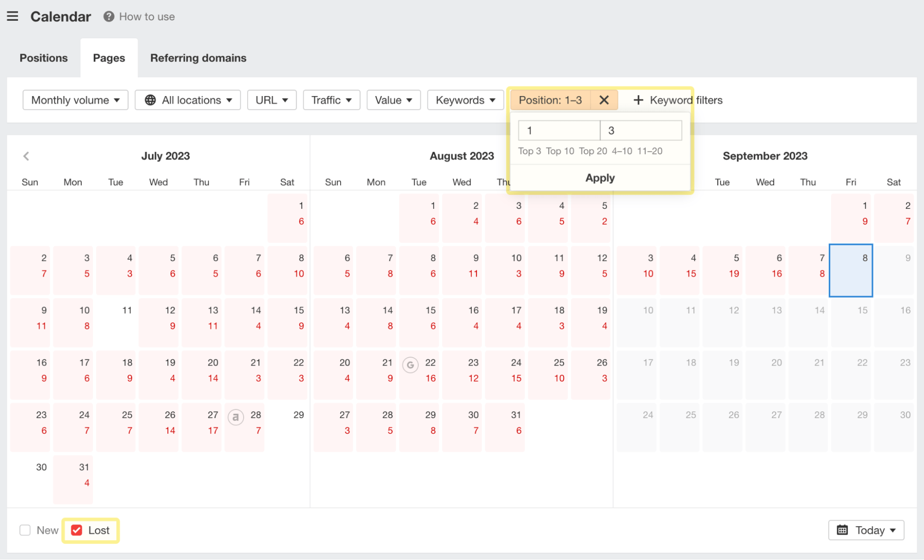924x560 pixels.
Task: Click the Google icon on August 22
Action: (x=410, y=365)
